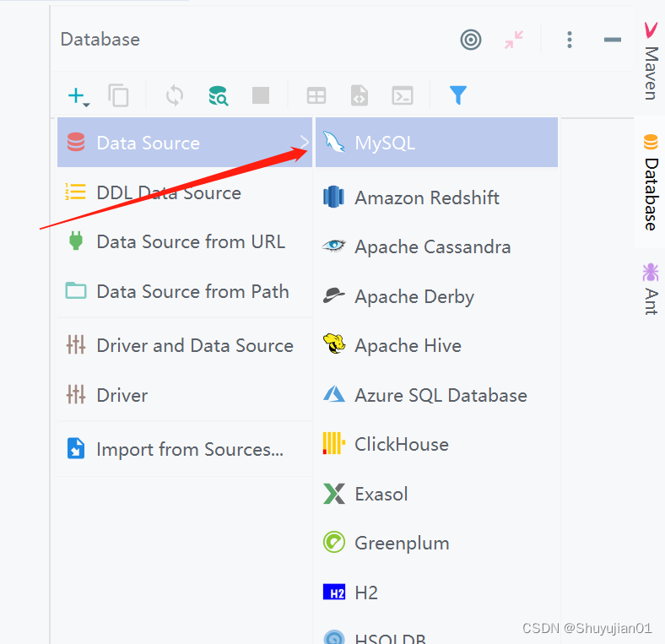Click the Select Opened File target icon

pos(471,40)
